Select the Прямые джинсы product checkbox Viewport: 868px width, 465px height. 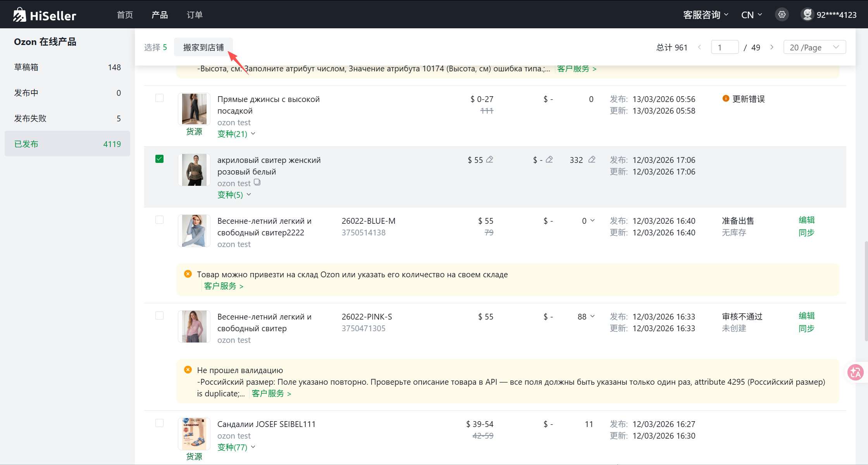tap(159, 98)
